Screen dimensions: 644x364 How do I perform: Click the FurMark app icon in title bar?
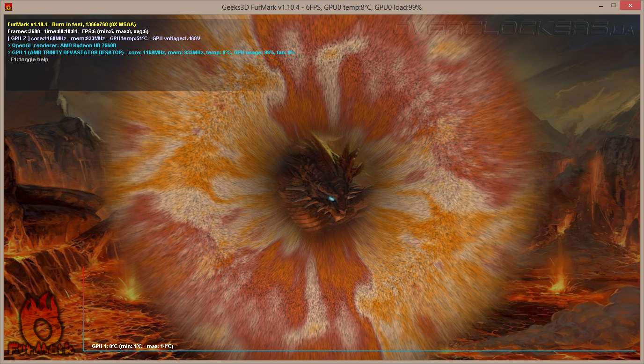(8, 7)
